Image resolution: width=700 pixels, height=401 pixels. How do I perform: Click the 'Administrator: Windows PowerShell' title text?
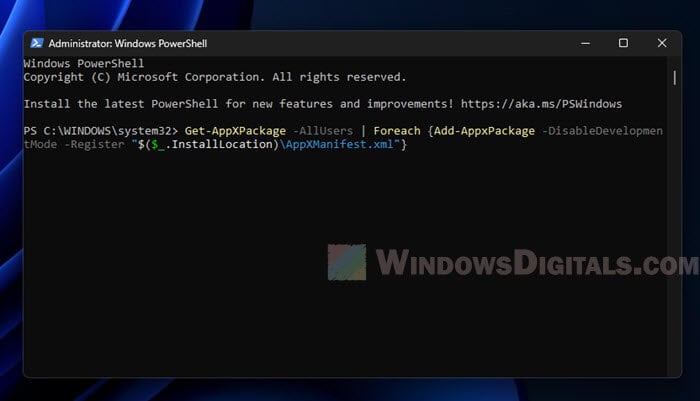[x=128, y=43]
